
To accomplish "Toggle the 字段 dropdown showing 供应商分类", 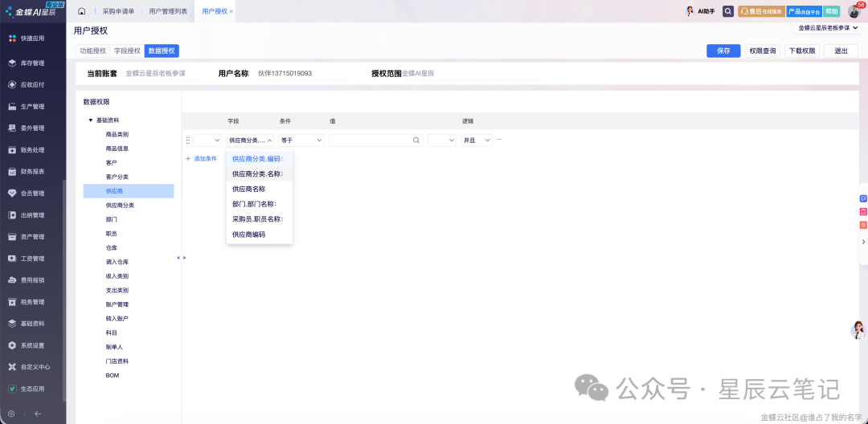I will 250,141.
